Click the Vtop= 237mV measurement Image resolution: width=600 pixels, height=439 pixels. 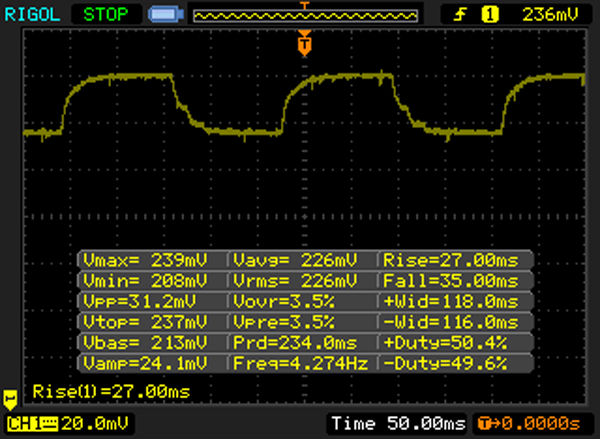(145, 322)
